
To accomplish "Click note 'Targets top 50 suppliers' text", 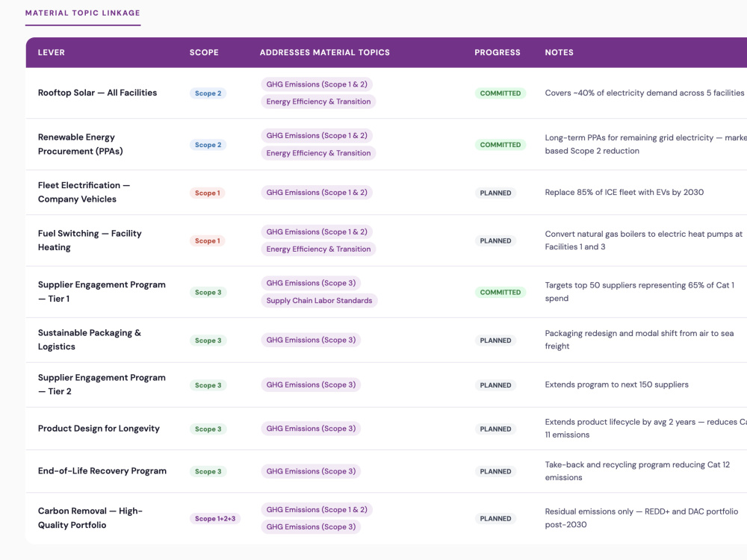I will point(639,292).
